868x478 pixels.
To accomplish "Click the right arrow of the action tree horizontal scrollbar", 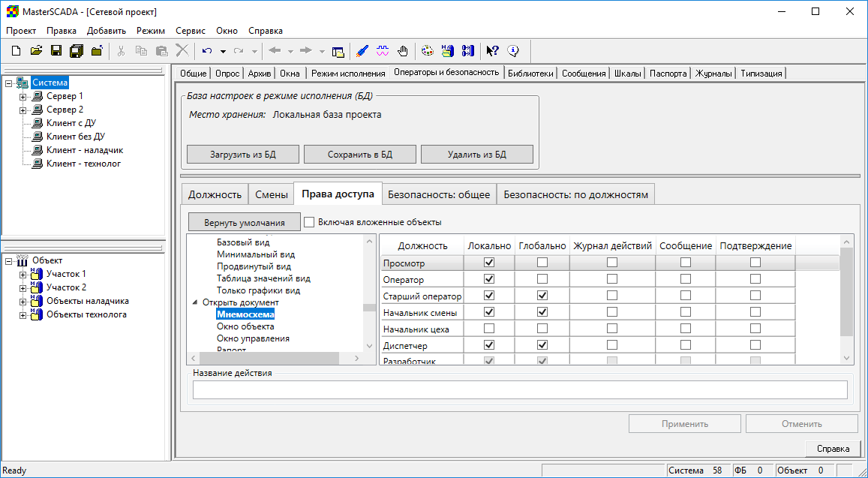I will click(x=356, y=359).
